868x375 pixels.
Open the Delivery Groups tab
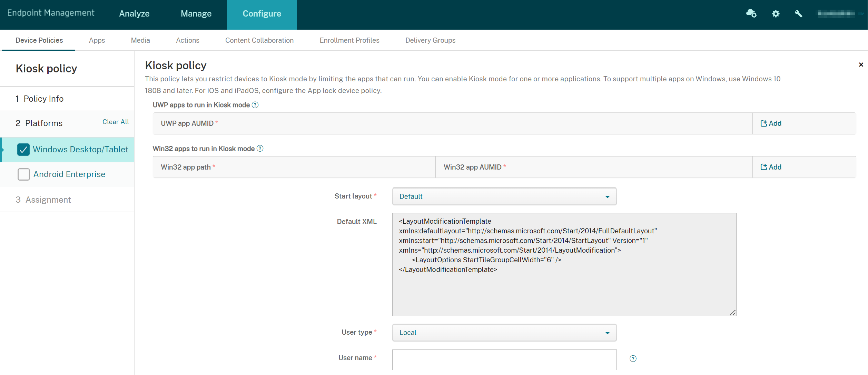[x=430, y=40]
